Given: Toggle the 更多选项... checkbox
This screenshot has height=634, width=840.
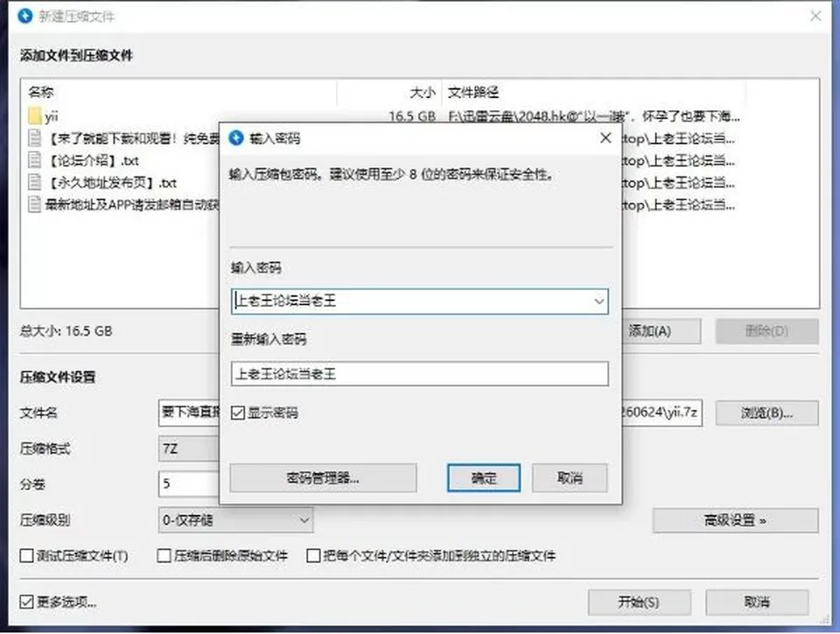Looking at the screenshot, I should tap(27, 602).
